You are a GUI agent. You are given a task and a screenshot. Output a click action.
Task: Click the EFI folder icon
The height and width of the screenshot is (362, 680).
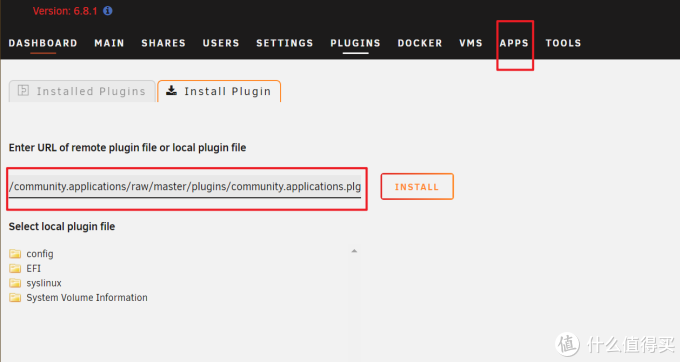tap(15, 268)
